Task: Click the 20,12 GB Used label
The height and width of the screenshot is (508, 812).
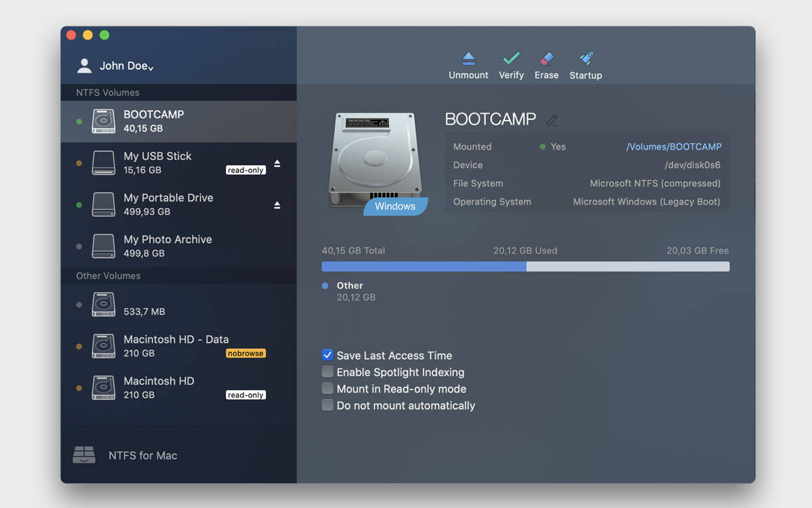Action: tap(525, 251)
